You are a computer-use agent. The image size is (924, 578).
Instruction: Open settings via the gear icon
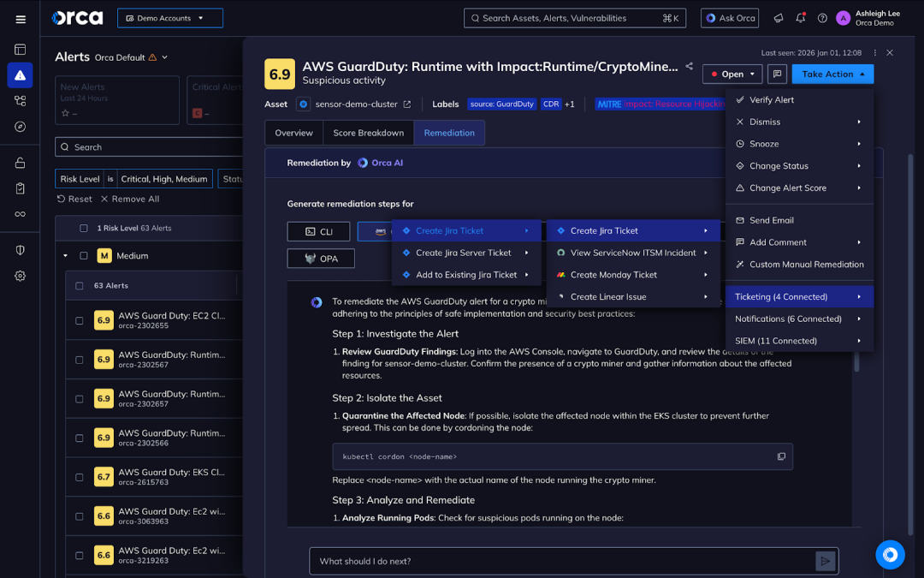pyautogui.click(x=19, y=276)
